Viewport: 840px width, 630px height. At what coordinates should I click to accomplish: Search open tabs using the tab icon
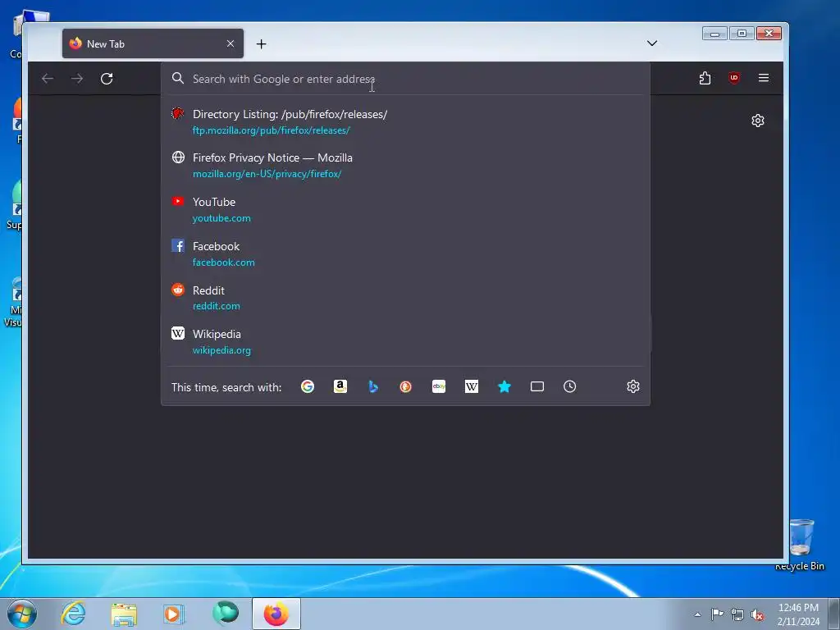click(x=536, y=386)
